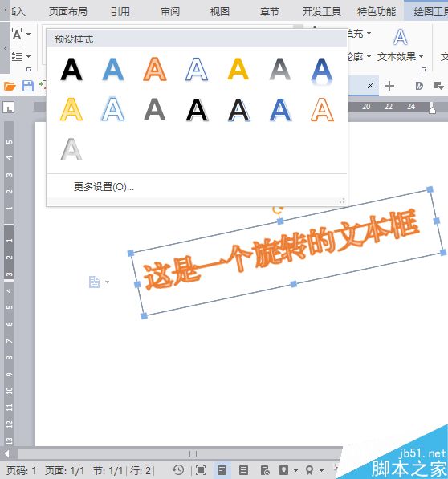
Task: Select the yellow gold preset text style
Action: (x=238, y=69)
